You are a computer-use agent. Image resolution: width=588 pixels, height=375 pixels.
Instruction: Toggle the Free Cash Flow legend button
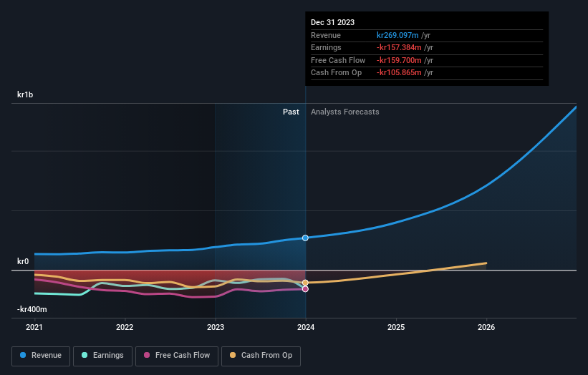tap(177, 356)
